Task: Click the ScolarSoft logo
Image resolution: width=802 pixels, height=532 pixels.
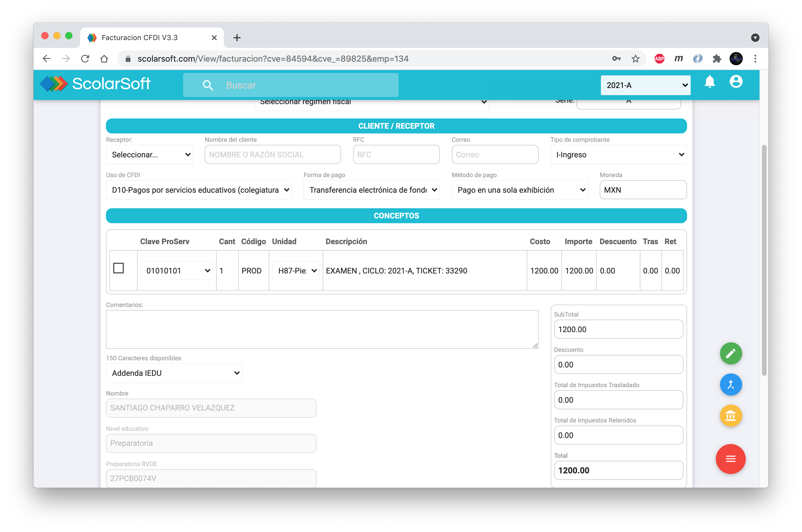Action: 95,84
